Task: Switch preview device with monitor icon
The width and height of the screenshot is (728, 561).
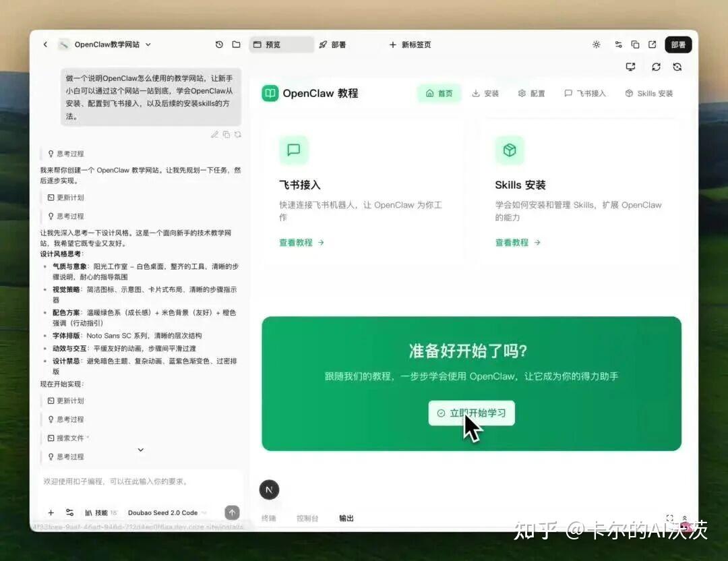Action: 630,67
